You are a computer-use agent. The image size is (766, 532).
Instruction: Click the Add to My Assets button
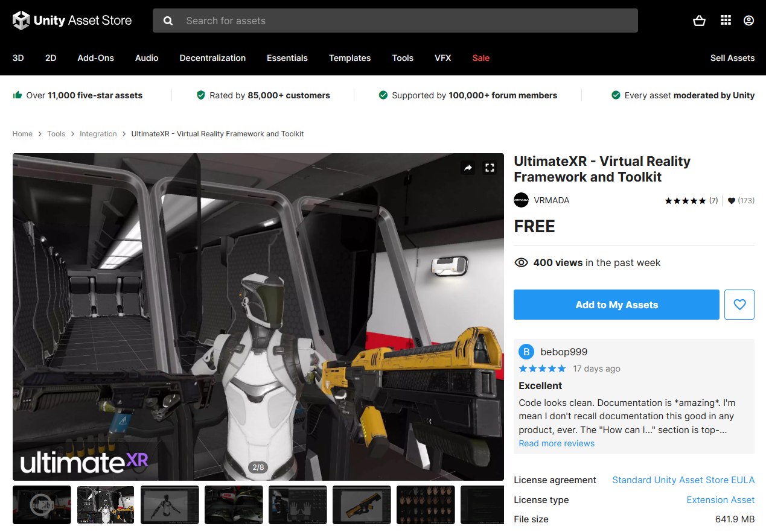(x=616, y=305)
